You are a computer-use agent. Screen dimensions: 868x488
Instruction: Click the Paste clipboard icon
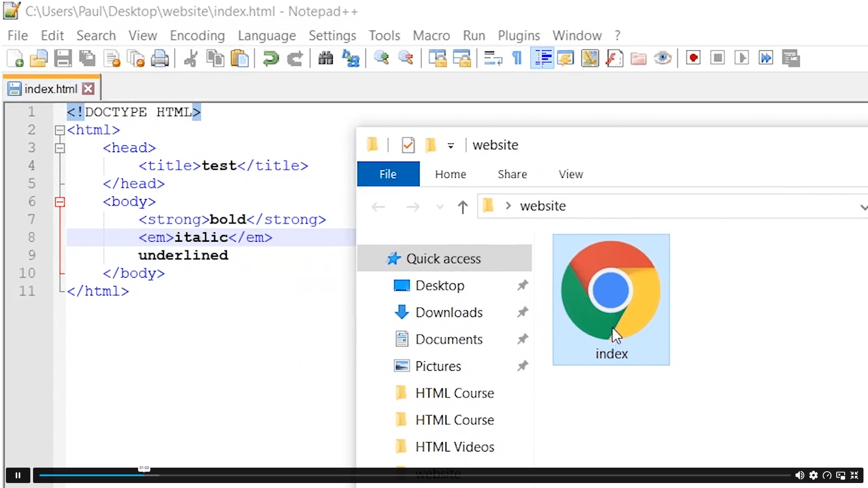(240, 58)
